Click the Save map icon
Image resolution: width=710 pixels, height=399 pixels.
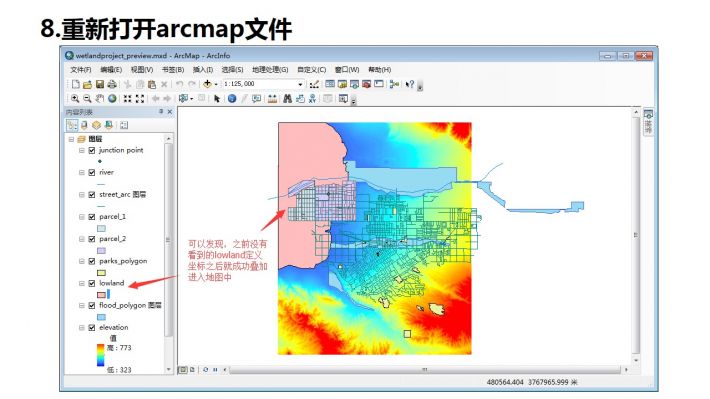point(100,84)
